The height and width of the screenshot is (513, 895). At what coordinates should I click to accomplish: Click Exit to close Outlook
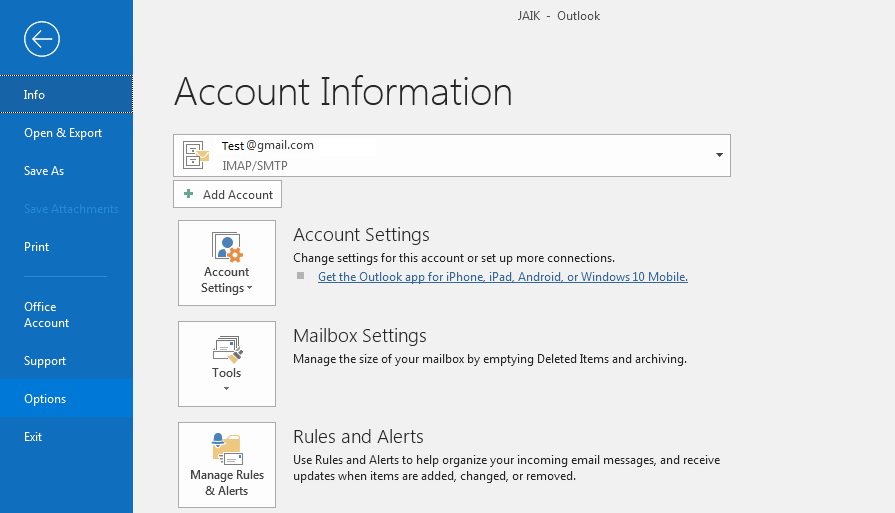pos(66,437)
